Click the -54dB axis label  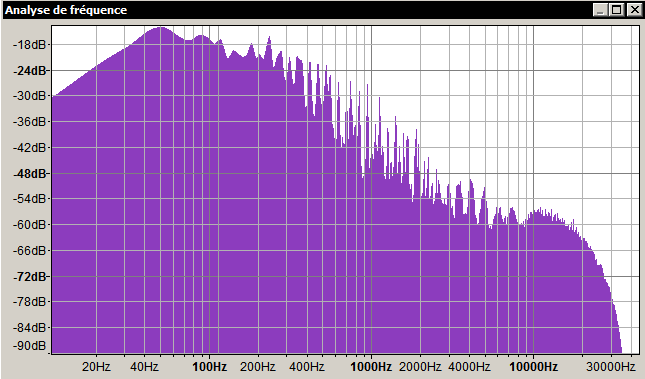30,199
